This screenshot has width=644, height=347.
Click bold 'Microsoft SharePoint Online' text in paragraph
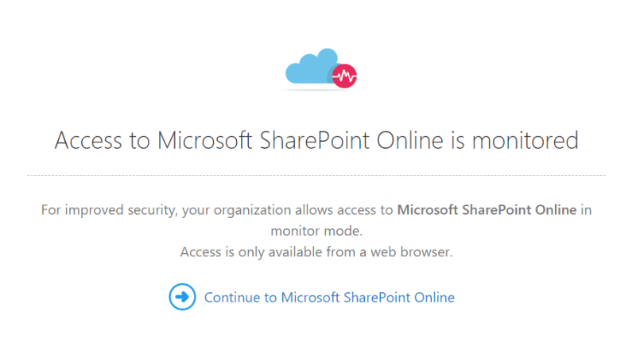[x=487, y=210]
